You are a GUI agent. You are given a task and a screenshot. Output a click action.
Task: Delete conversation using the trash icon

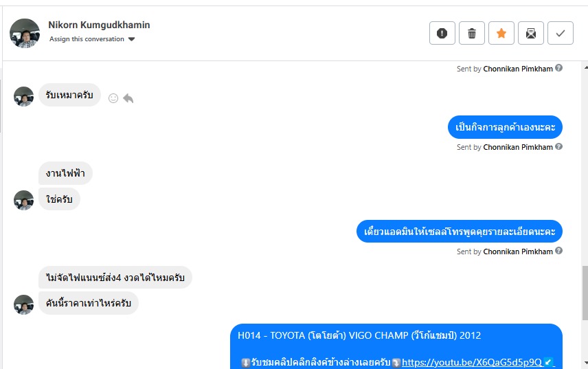472,34
